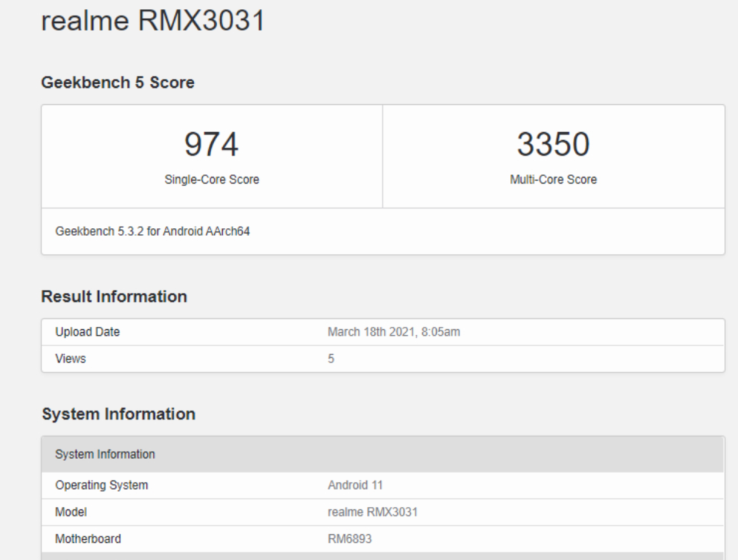Viewport: 738px width, 560px height.
Task: Click 'Geekbench 5.3.2 for Android AArch64' text
Action: 153,231
